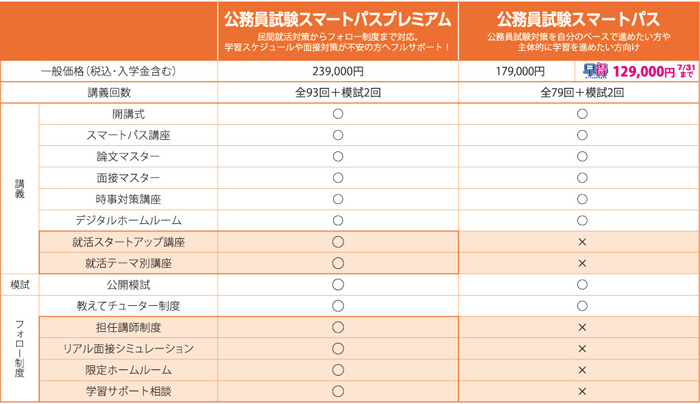Click circle for 論文マスター under Premium

(x=338, y=156)
